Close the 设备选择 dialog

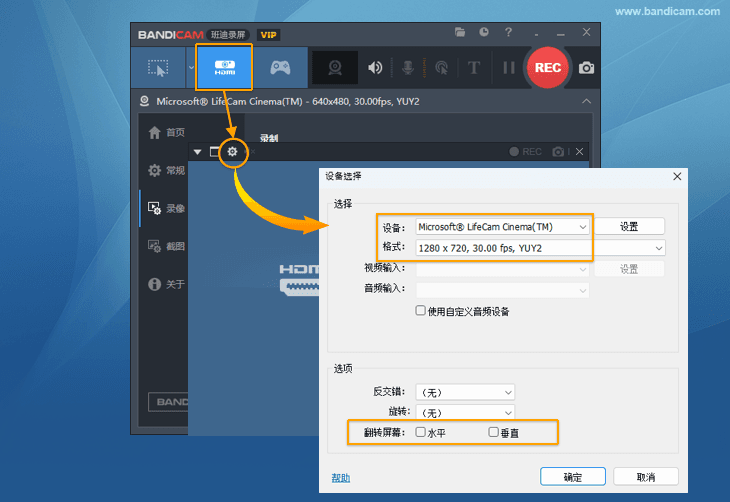click(x=677, y=176)
